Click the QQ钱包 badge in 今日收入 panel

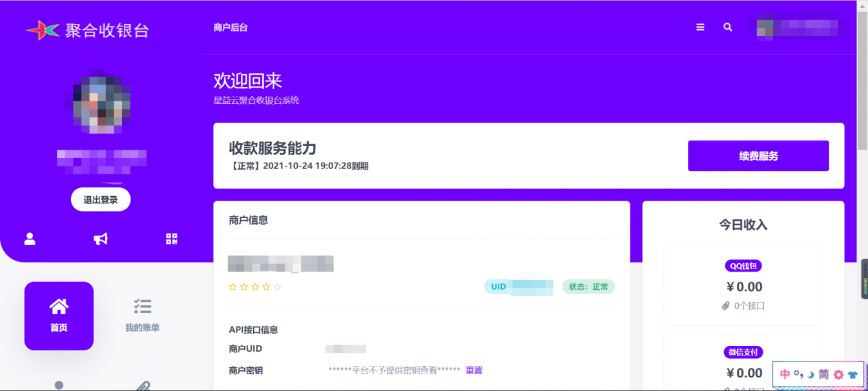click(x=743, y=266)
